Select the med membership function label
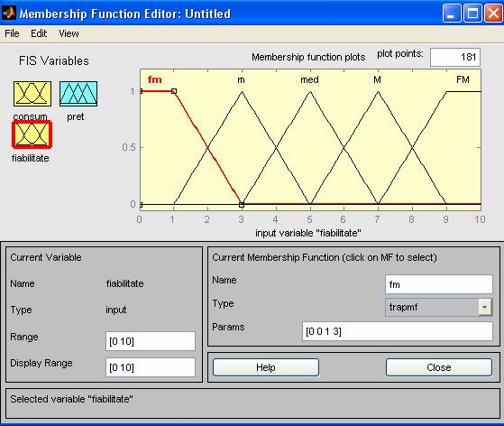504x426 pixels. [309, 79]
